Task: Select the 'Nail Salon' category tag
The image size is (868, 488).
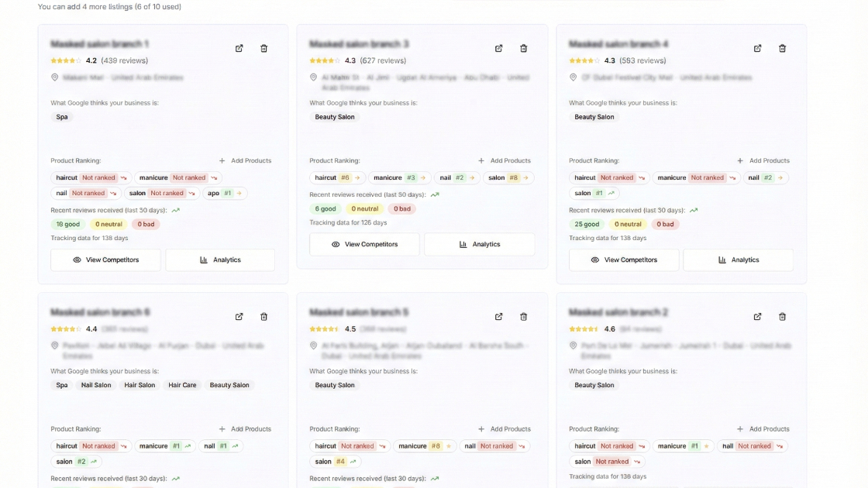Action: [x=96, y=385]
